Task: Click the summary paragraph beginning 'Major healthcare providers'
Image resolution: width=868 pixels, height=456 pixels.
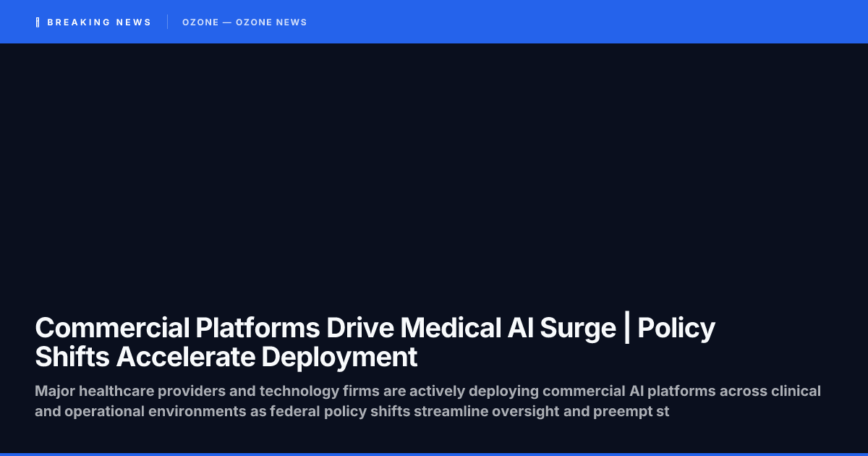Action: (427, 402)
